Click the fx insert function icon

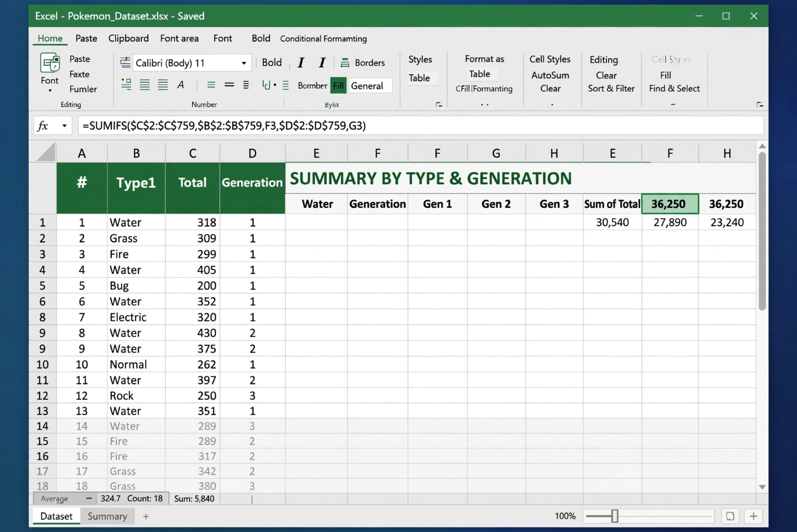click(43, 126)
